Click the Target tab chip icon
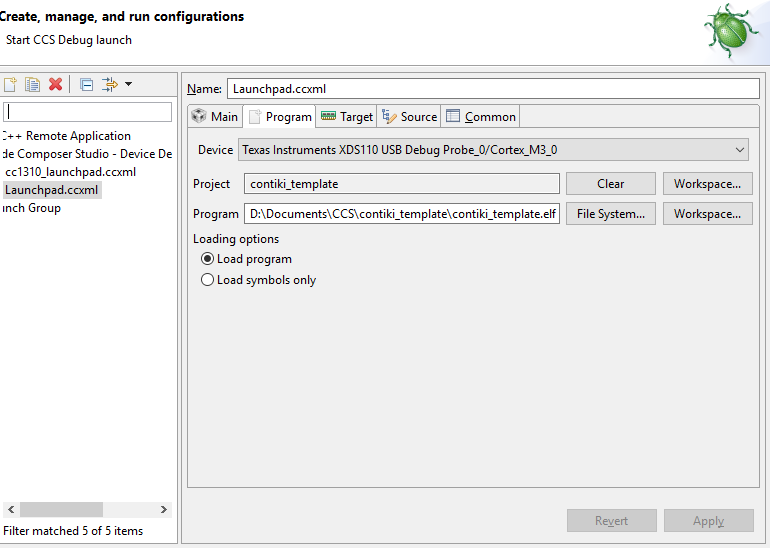This screenshot has width=770, height=548. click(328, 116)
